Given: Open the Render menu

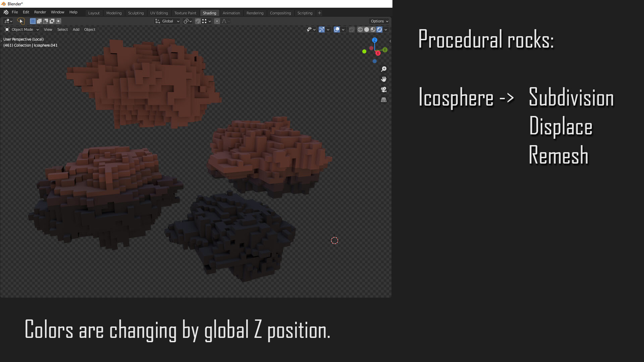Looking at the screenshot, I should coord(40,12).
